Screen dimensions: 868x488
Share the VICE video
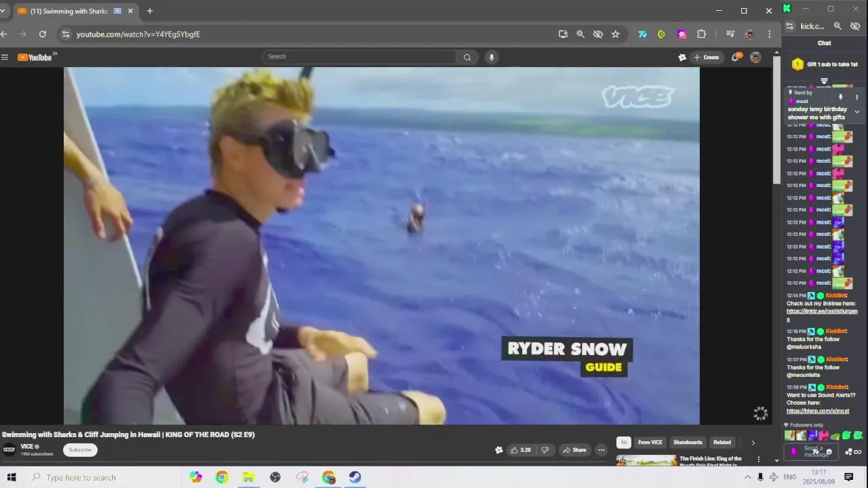tap(574, 450)
